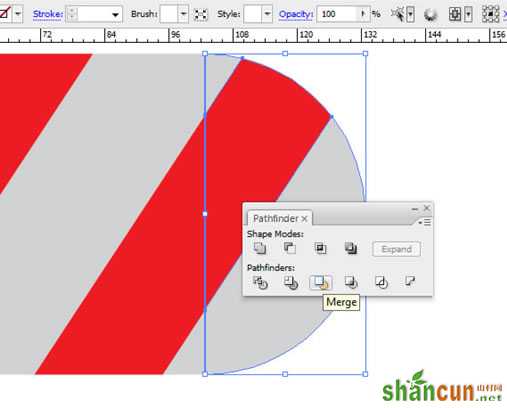Click Subtract from shape area icon
The width and height of the screenshot is (507, 408).
290,248
